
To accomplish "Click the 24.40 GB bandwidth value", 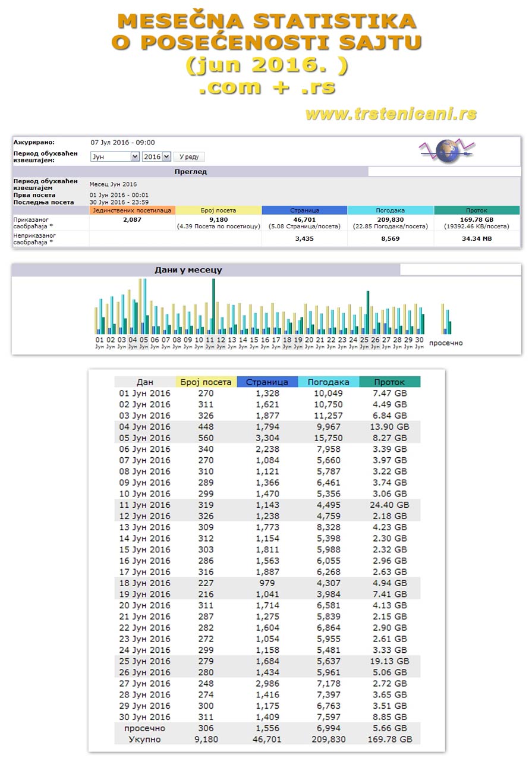I will pos(389,505).
